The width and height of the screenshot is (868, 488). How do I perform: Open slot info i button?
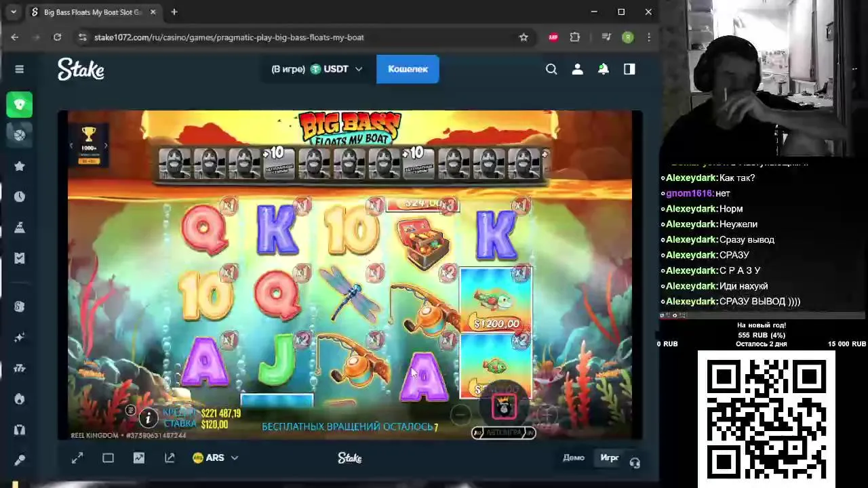coord(148,418)
